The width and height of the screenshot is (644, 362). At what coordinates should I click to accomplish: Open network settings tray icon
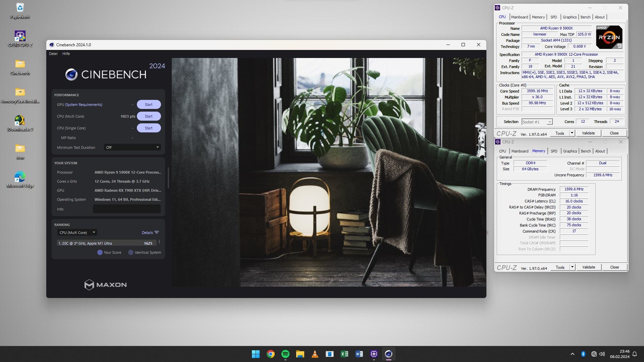(x=594, y=354)
